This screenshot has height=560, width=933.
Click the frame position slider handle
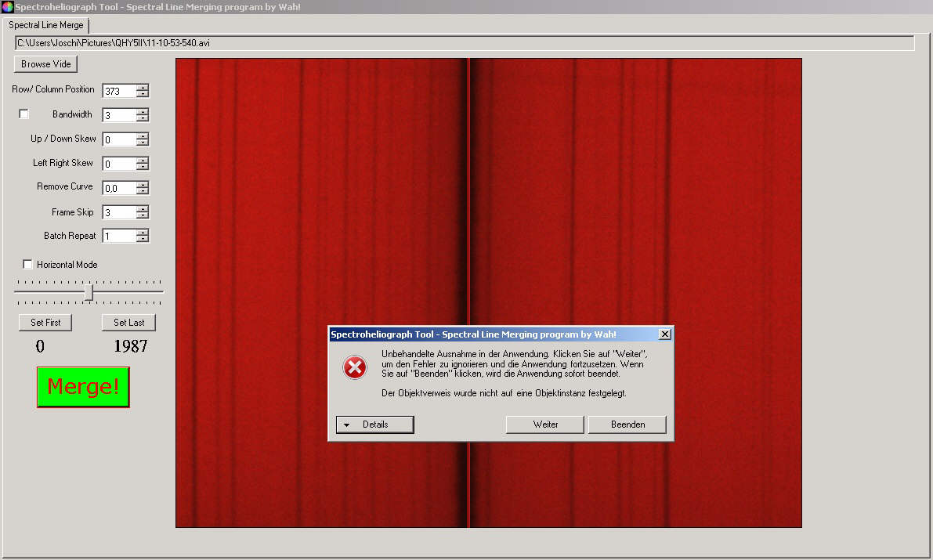point(89,292)
